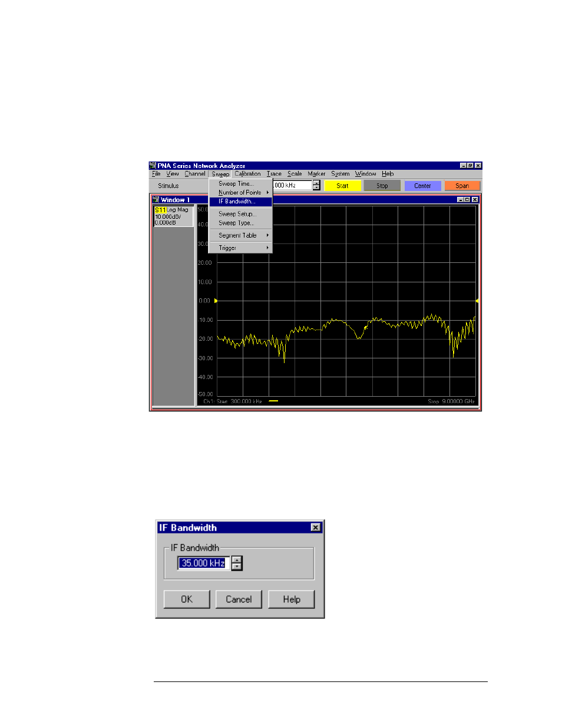Click the Stop 9.00000 GHz status text
Viewport: 562px width, 728px height.
[451, 401]
